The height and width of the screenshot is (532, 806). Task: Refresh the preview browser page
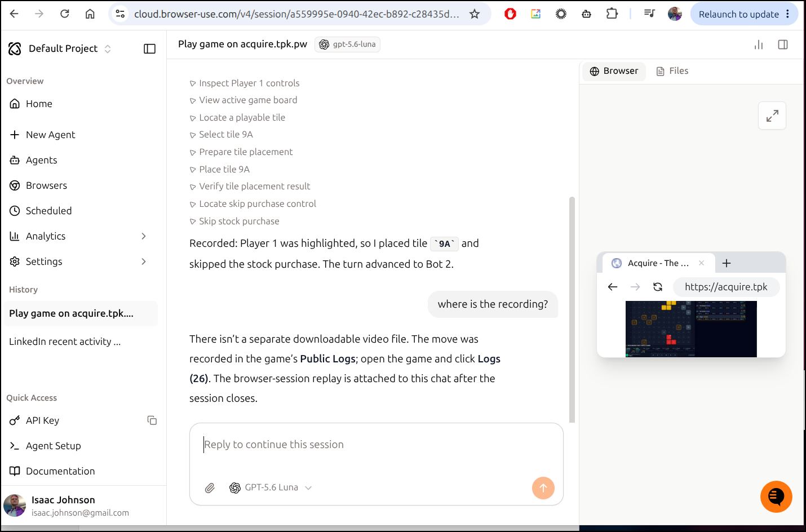(x=658, y=287)
